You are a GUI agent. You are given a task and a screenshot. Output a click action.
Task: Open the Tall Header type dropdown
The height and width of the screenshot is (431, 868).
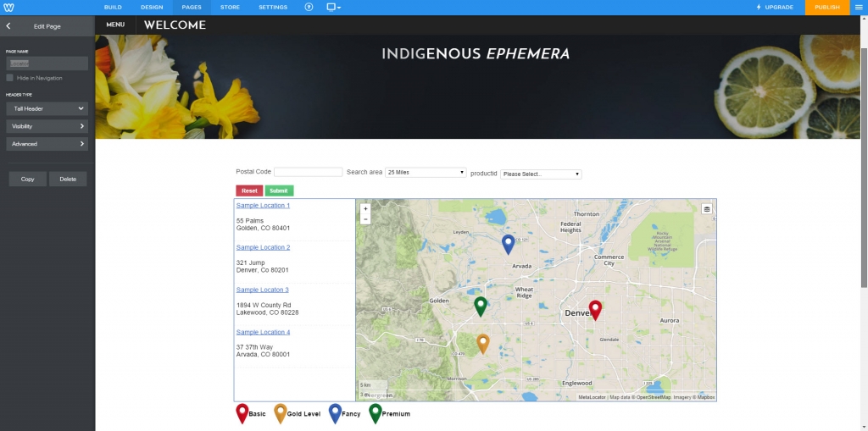tap(47, 108)
